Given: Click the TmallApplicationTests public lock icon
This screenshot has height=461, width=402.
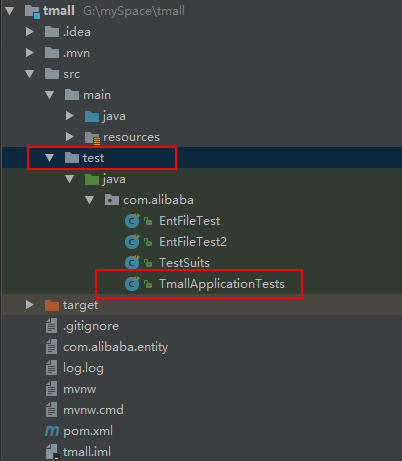Looking at the screenshot, I should pos(148,284).
